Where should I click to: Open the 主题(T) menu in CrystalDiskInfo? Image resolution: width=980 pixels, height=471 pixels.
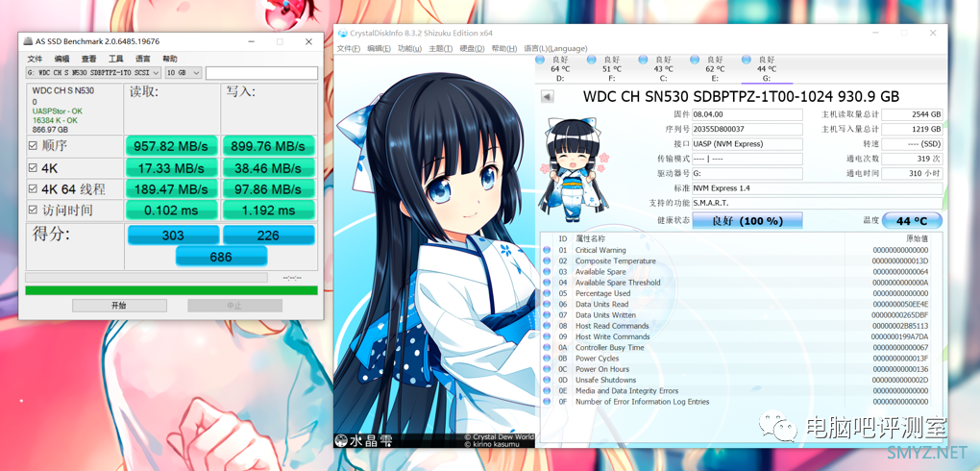pyautogui.click(x=441, y=49)
